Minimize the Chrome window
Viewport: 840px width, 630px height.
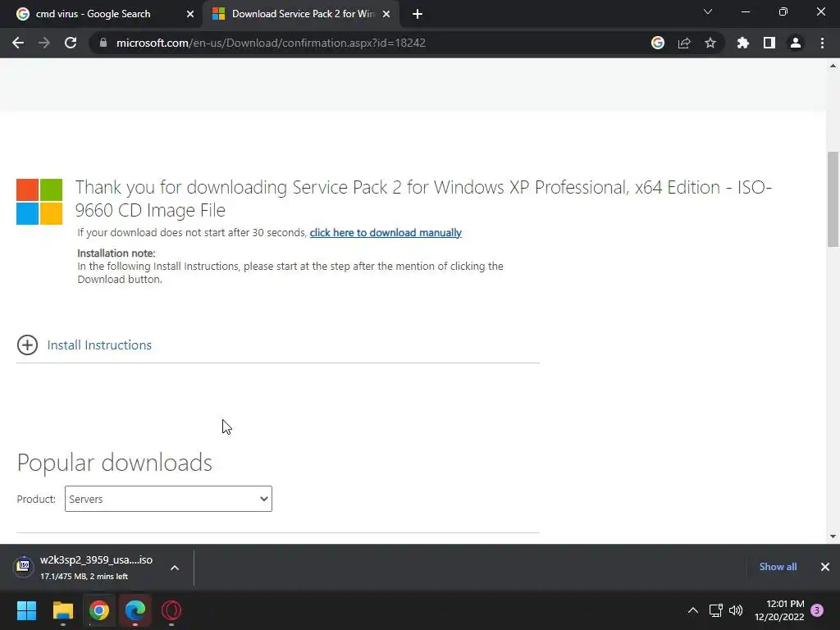pos(745,11)
